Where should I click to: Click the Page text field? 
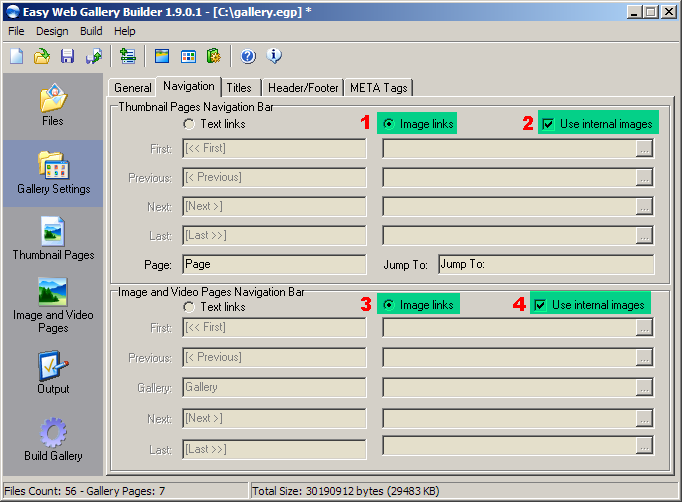pos(274,264)
